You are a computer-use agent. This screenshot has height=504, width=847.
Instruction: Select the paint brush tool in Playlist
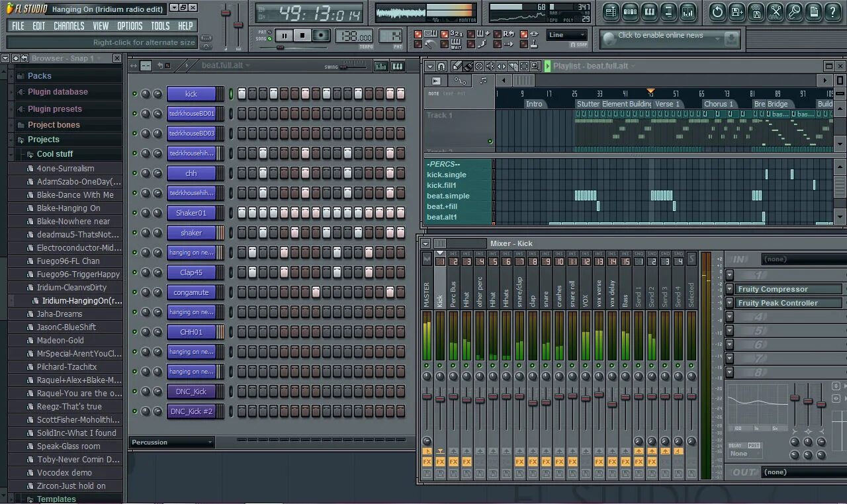(468, 66)
